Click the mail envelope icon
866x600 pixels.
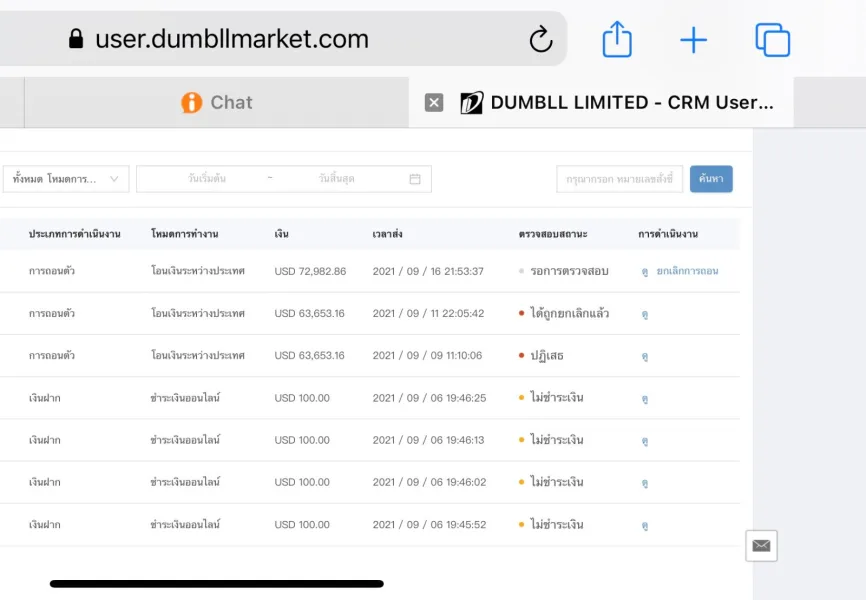(x=761, y=545)
